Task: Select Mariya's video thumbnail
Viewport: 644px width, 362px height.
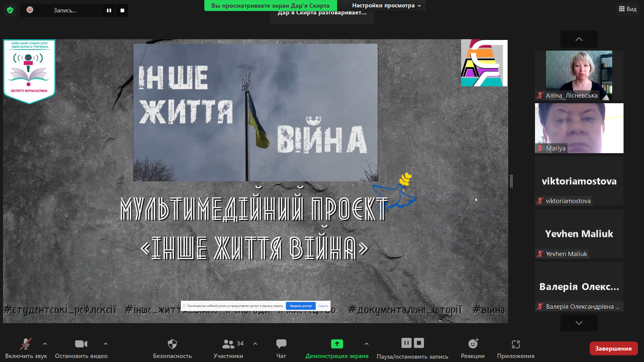Action: click(x=579, y=128)
